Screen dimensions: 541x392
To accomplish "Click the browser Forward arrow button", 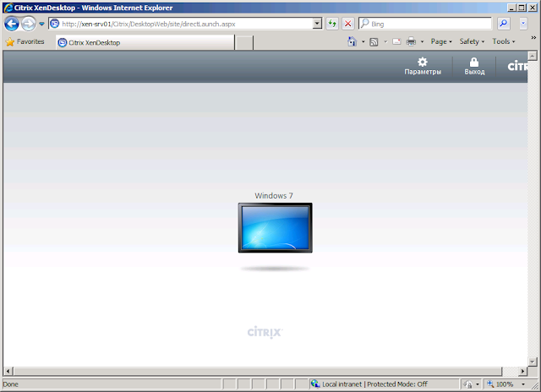I will [29, 24].
